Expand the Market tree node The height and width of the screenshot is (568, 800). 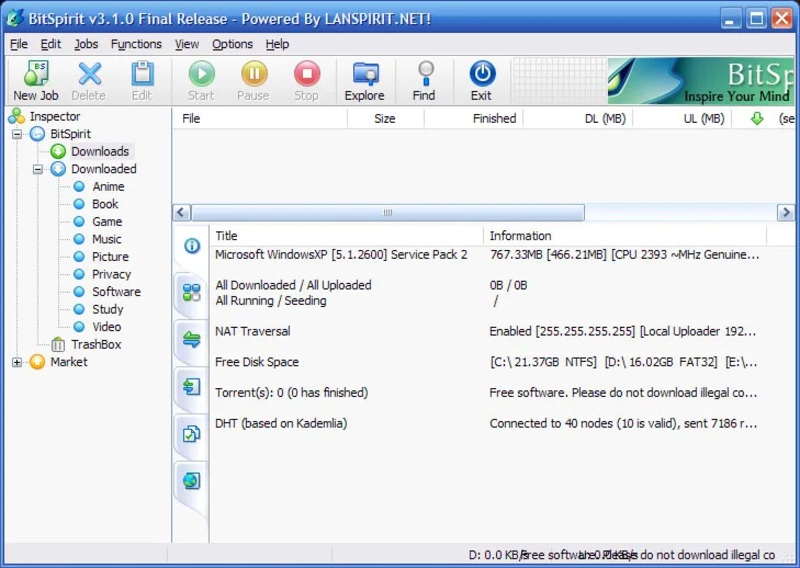click(x=17, y=362)
